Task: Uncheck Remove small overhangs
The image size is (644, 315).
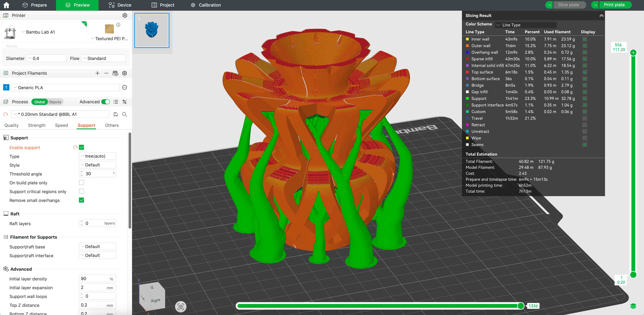Action: pos(81,200)
